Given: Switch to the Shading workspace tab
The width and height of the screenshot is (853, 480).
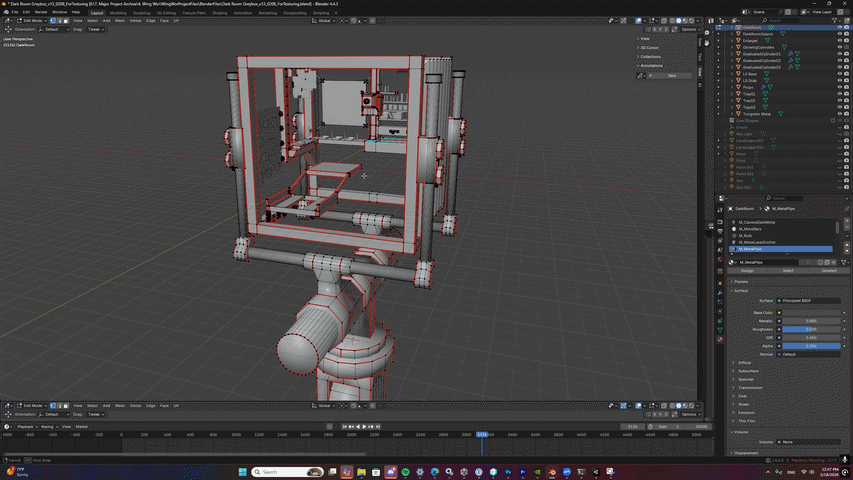Looking at the screenshot, I should point(219,13).
